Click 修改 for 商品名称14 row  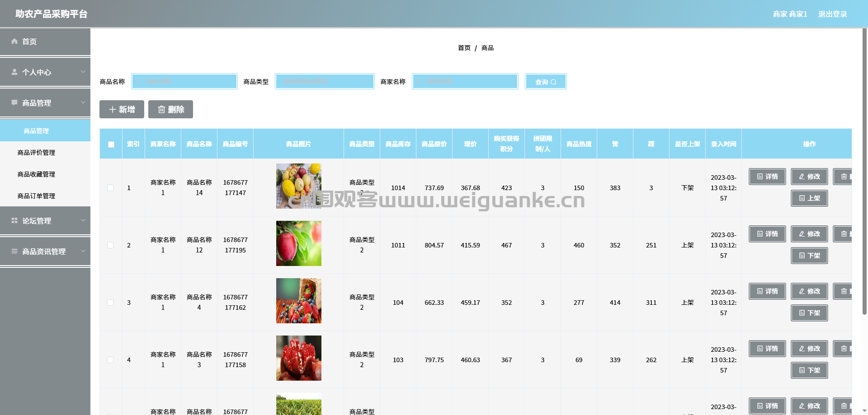click(809, 177)
